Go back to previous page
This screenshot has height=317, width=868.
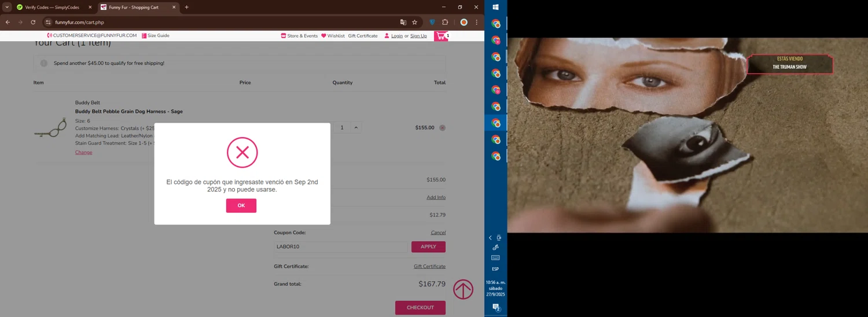[x=8, y=23]
